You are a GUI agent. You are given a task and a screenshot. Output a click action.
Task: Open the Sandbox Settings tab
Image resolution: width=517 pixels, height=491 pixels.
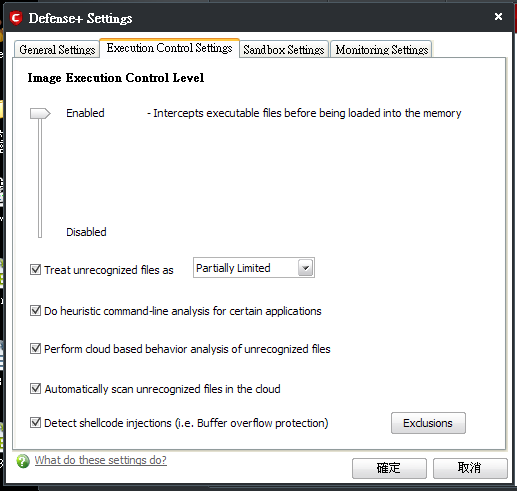click(284, 50)
